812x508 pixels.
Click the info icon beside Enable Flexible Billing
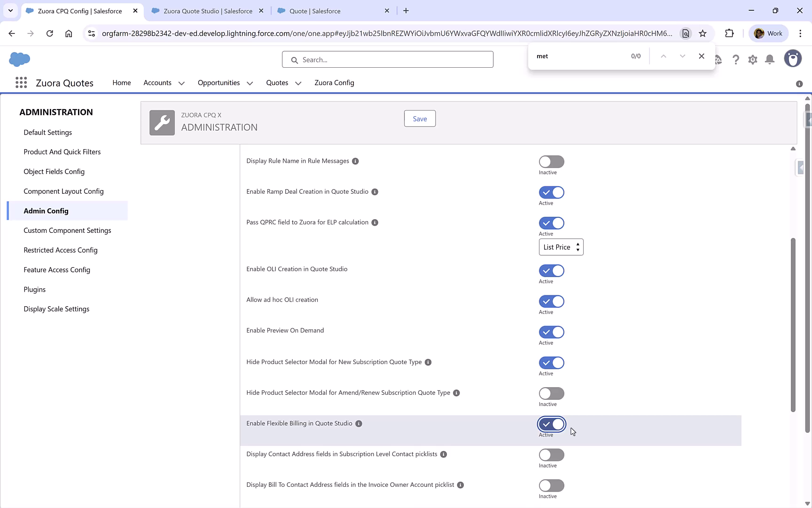point(359,423)
